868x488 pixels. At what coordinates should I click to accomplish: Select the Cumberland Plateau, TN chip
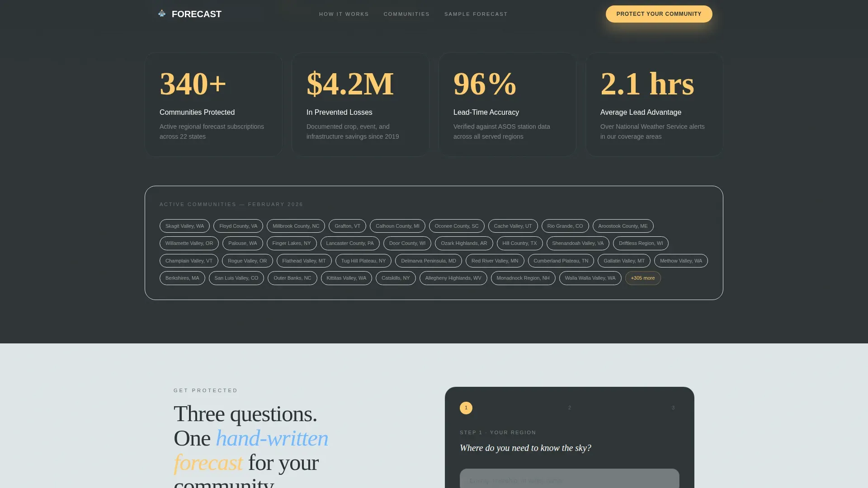pos(561,261)
